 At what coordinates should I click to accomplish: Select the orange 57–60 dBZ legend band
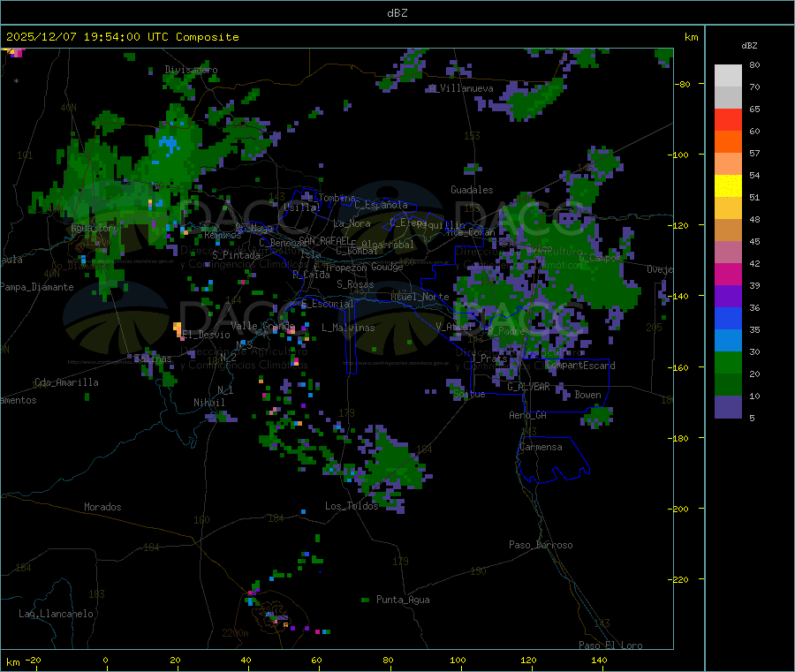tap(728, 142)
